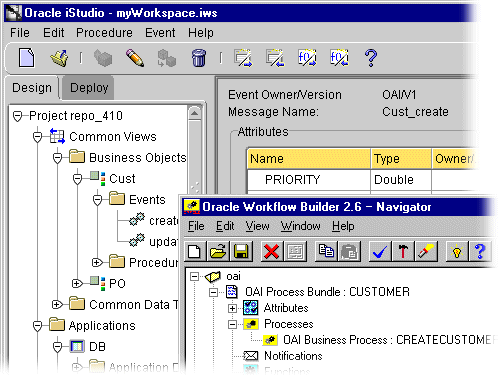Select the Double type cell
This screenshot has width=498, height=375.
401,180
